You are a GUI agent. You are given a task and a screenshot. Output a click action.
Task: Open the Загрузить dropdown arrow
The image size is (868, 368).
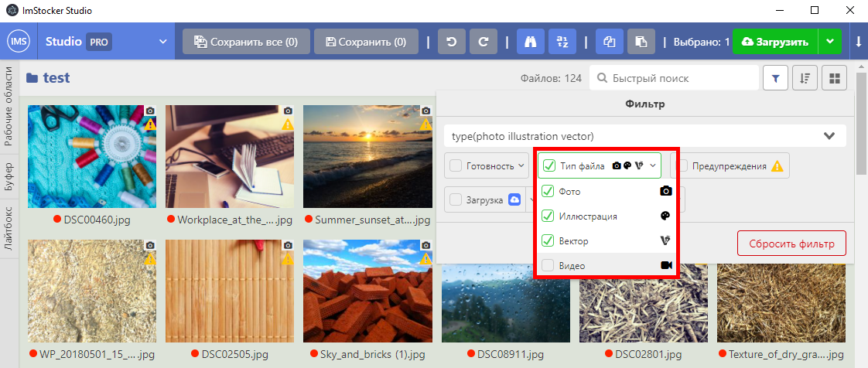point(829,42)
